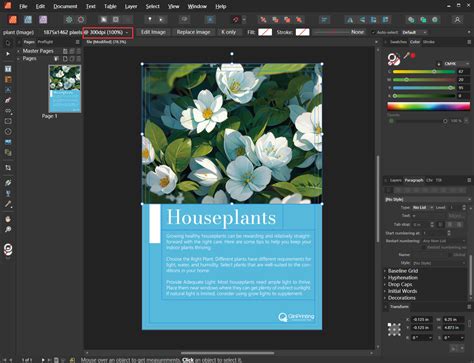Viewport: 474px width, 363px height.
Task: Toggle the Restart numbering now checkbox
Action: [x=424, y=247]
